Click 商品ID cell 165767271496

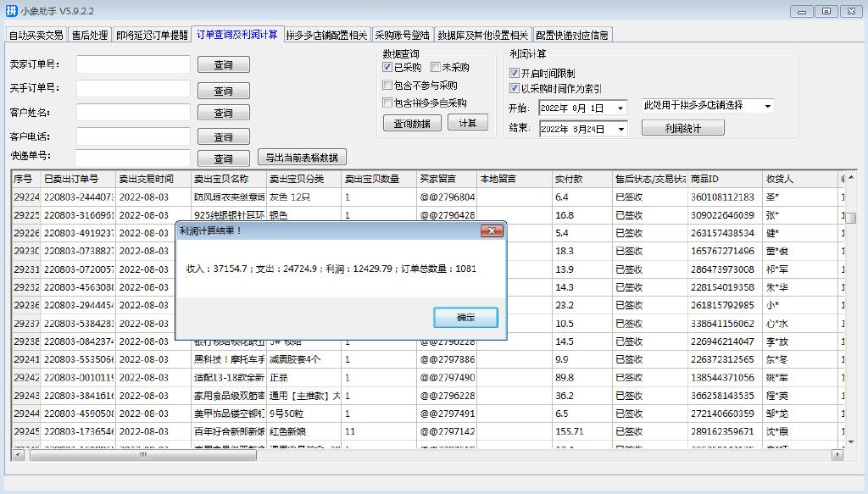pos(725,251)
